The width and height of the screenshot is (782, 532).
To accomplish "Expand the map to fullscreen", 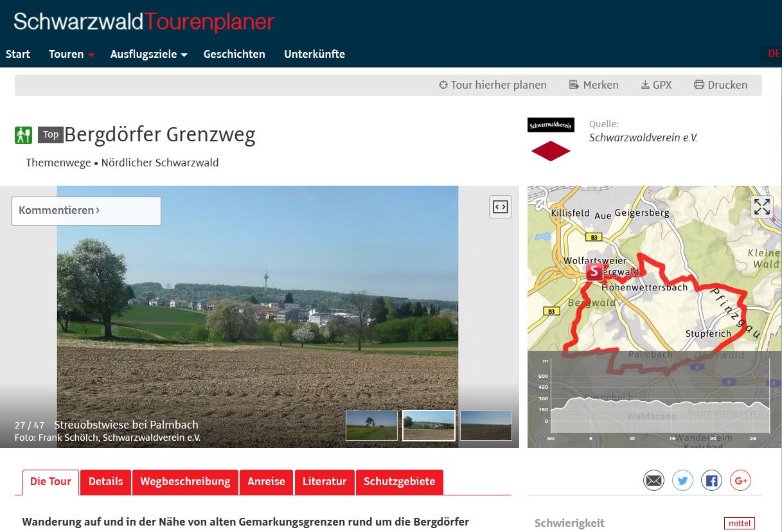I will [x=762, y=207].
